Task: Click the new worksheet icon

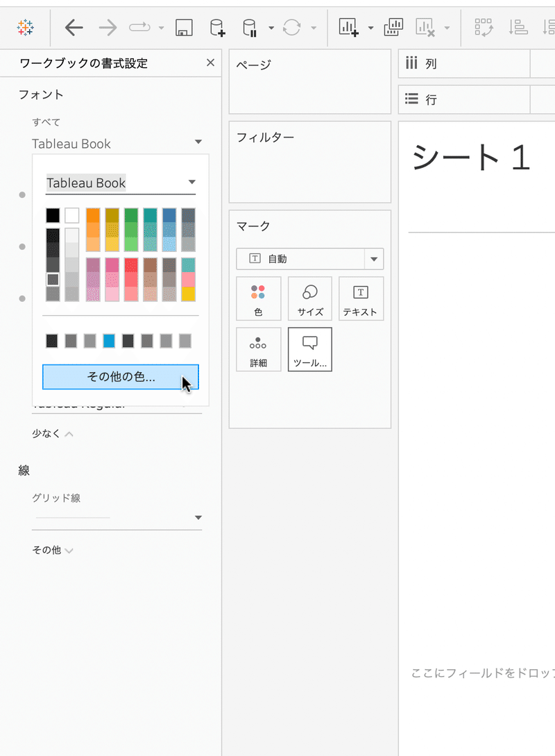Action: point(348,28)
